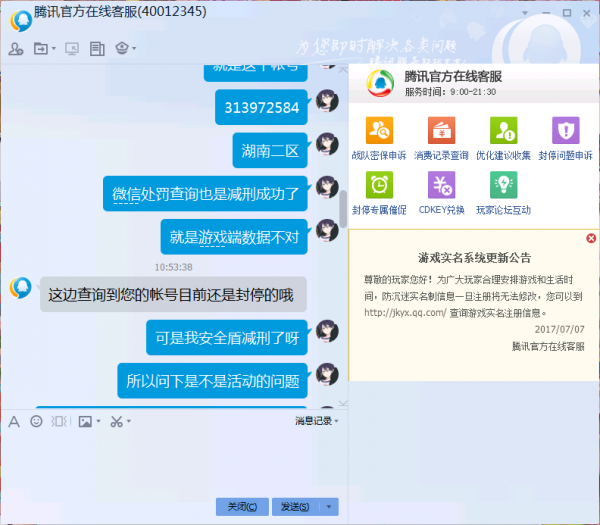Image resolution: width=600 pixels, height=525 pixels.
Task: Click the remote desktop screen icon
Action: tap(72, 49)
